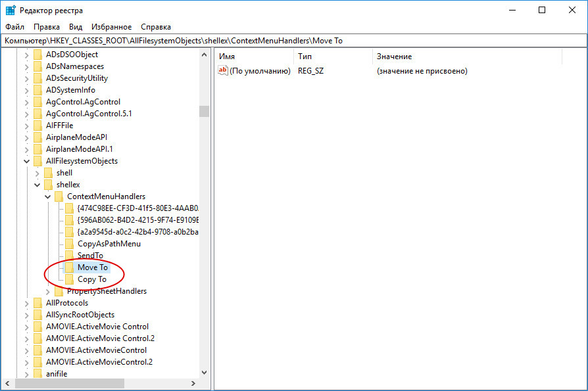Image resolution: width=588 pixels, height=391 pixels.
Task: Click tree vertical scrollbar thumb
Action: pyautogui.click(x=204, y=111)
